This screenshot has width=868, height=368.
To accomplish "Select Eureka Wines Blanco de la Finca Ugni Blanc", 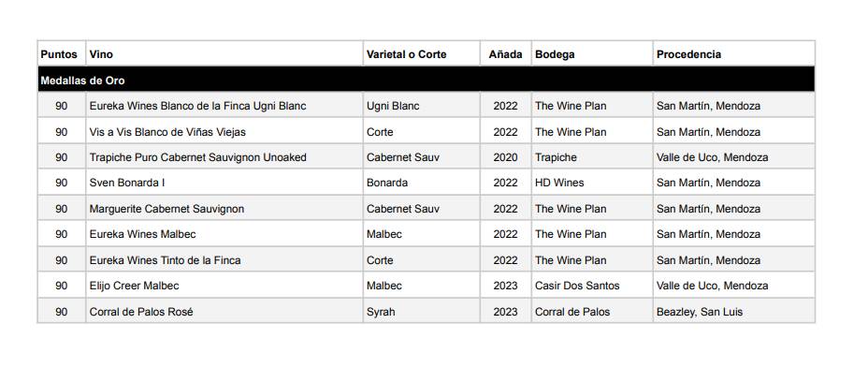I will click(197, 106).
